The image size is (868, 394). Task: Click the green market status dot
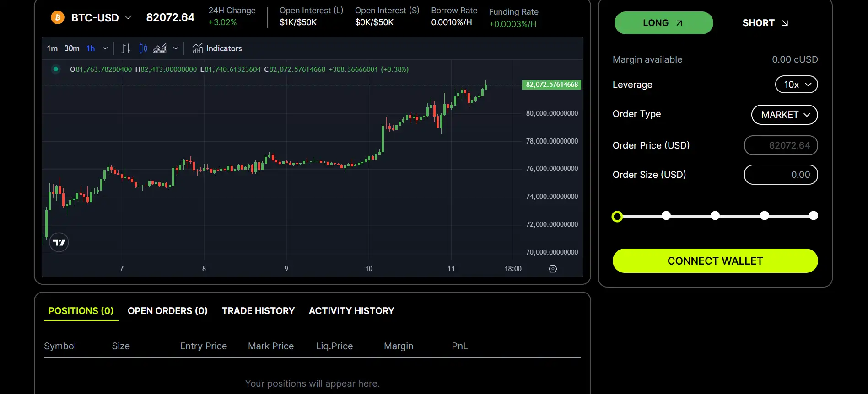[56, 69]
